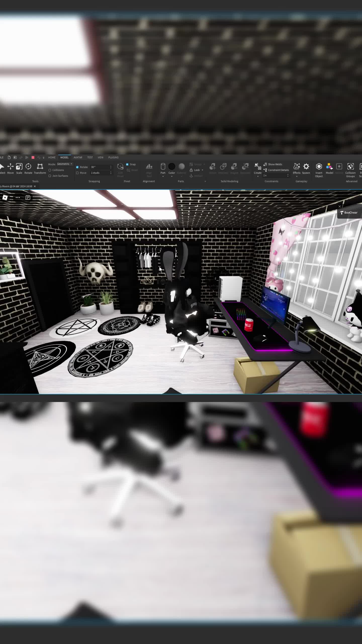The width and height of the screenshot is (362, 644).
Task: Open the PLUGINS ribbon tab
Action: pos(113,157)
